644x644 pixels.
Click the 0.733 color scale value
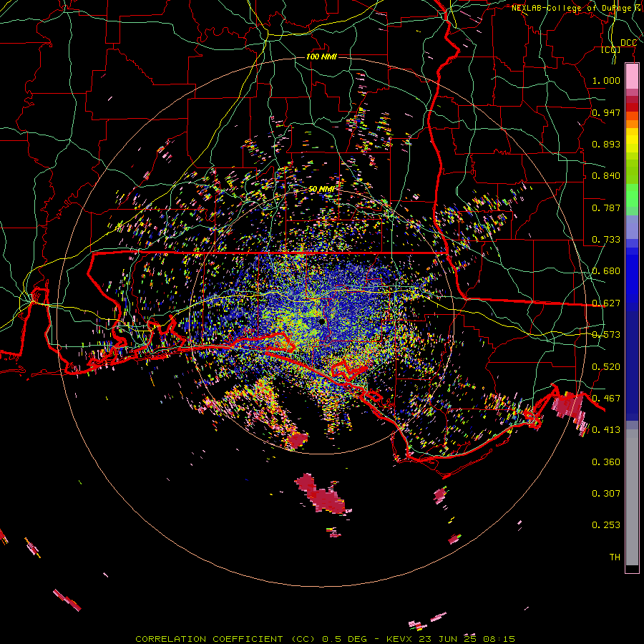pos(606,240)
